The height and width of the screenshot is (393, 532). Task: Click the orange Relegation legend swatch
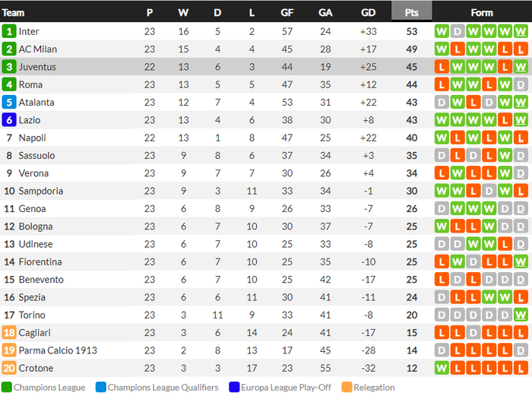coord(347,388)
